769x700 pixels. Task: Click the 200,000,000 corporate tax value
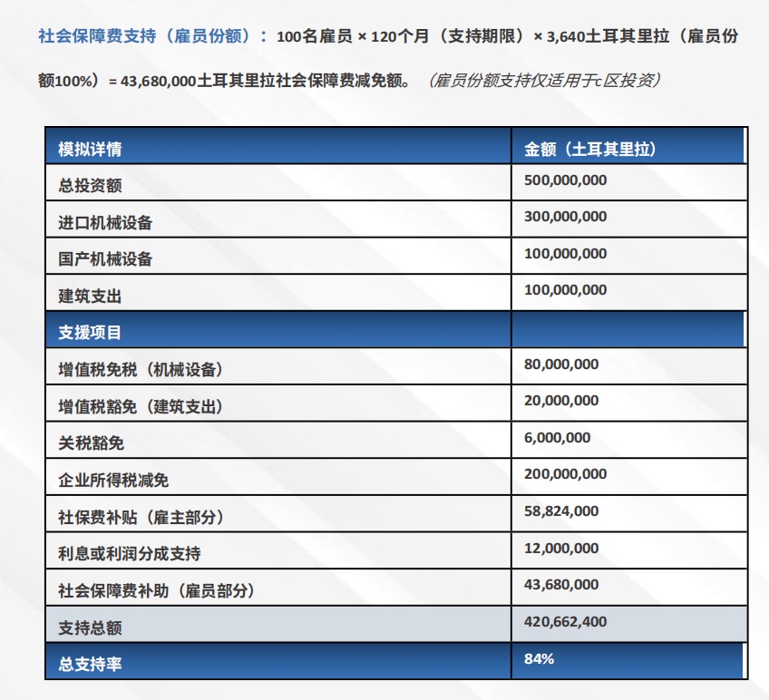(565, 474)
